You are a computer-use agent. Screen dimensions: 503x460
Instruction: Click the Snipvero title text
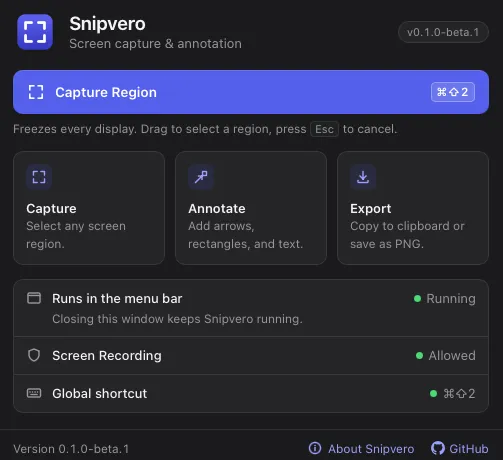point(107,24)
